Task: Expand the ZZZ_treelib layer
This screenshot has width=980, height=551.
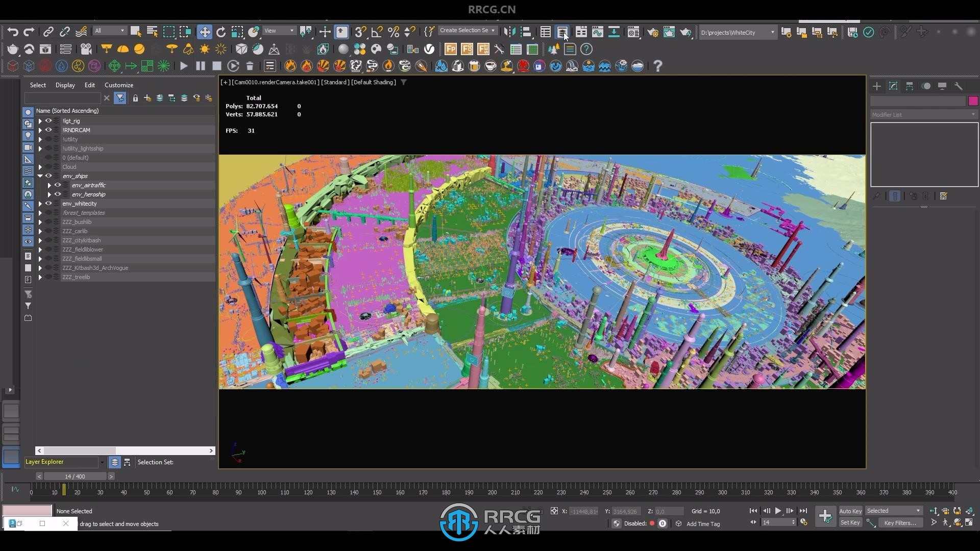Action: point(40,277)
